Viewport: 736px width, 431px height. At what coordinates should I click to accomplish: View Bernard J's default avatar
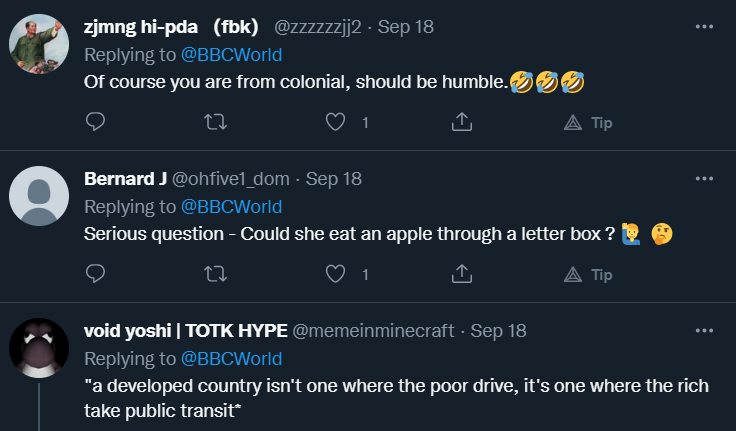click(39, 196)
